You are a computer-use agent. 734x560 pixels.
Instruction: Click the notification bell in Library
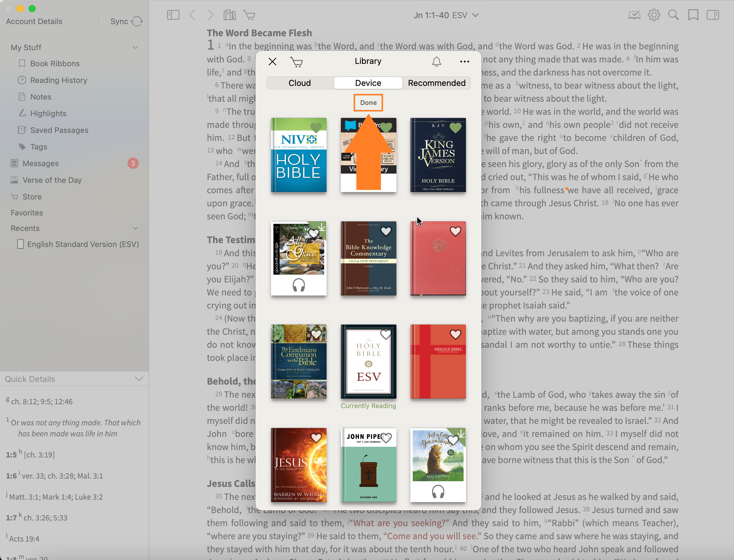click(x=437, y=62)
